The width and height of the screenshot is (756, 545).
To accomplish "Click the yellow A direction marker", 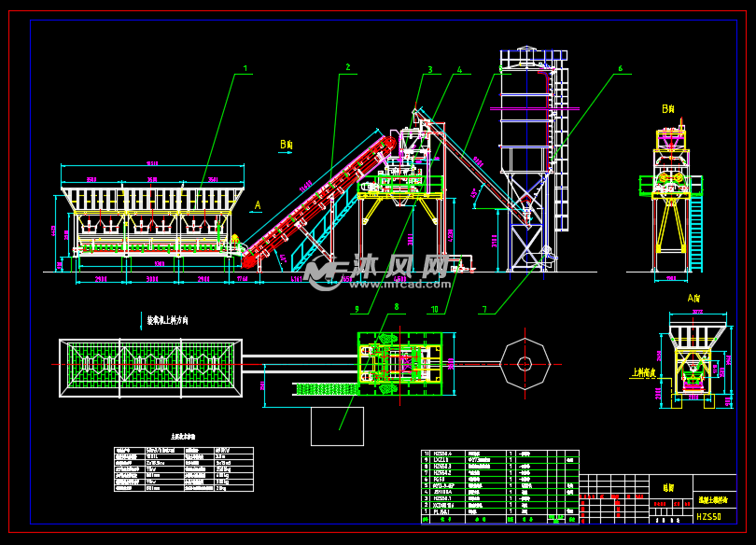I will [258, 205].
